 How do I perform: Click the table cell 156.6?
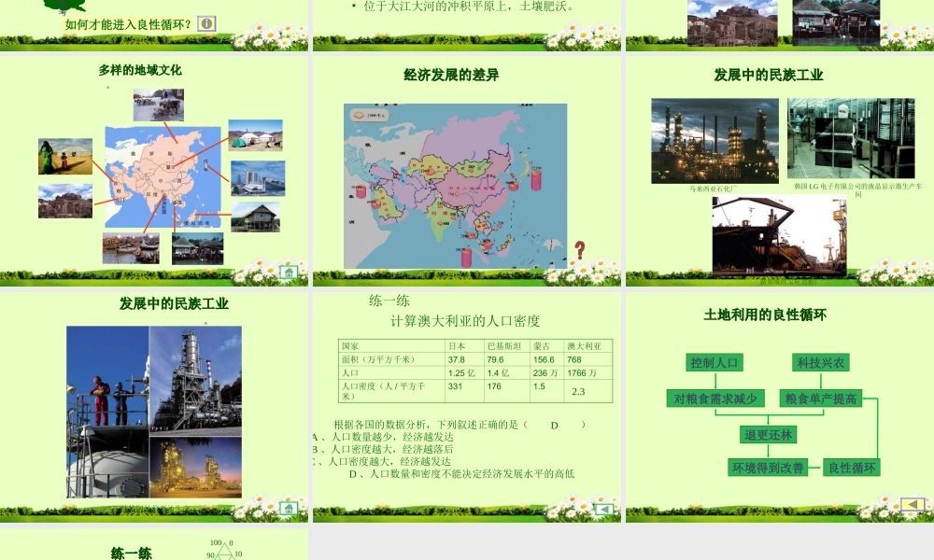pyautogui.click(x=544, y=359)
